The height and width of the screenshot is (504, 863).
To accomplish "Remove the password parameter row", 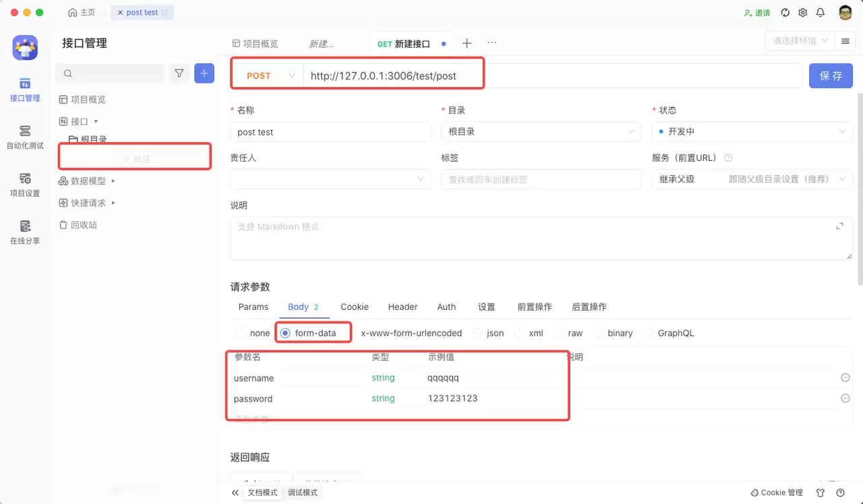I will point(845,398).
